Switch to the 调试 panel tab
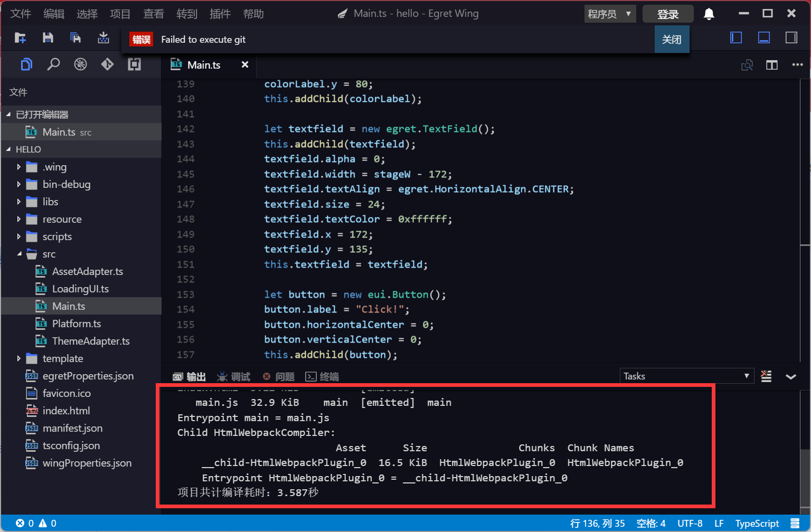Image resolution: width=811 pixels, height=532 pixels. pyautogui.click(x=233, y=376)
